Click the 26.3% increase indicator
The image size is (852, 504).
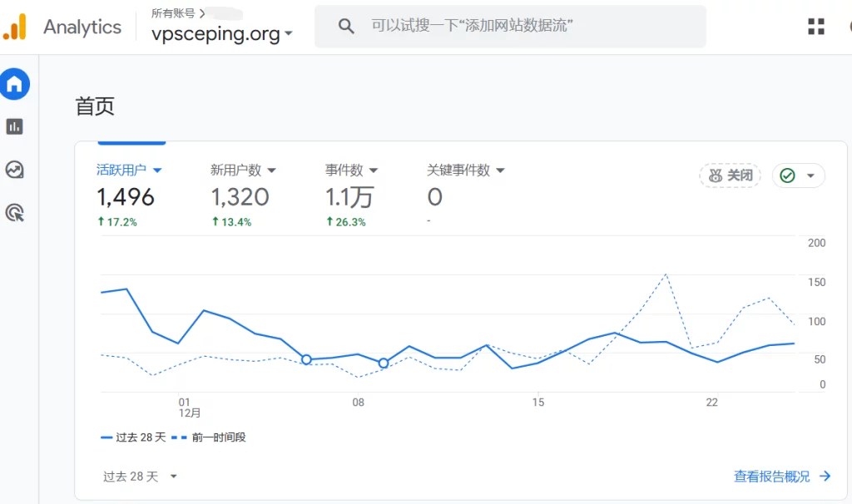[345, 221]
